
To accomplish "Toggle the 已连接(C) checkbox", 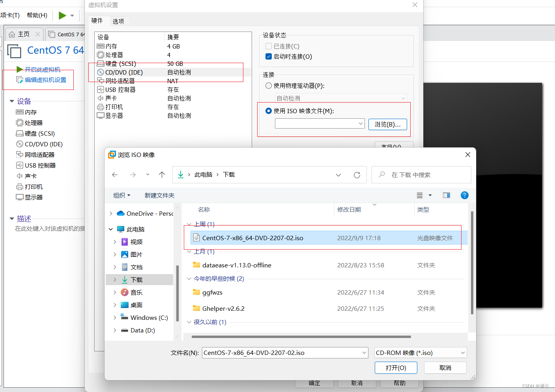I will pos(269,46).
